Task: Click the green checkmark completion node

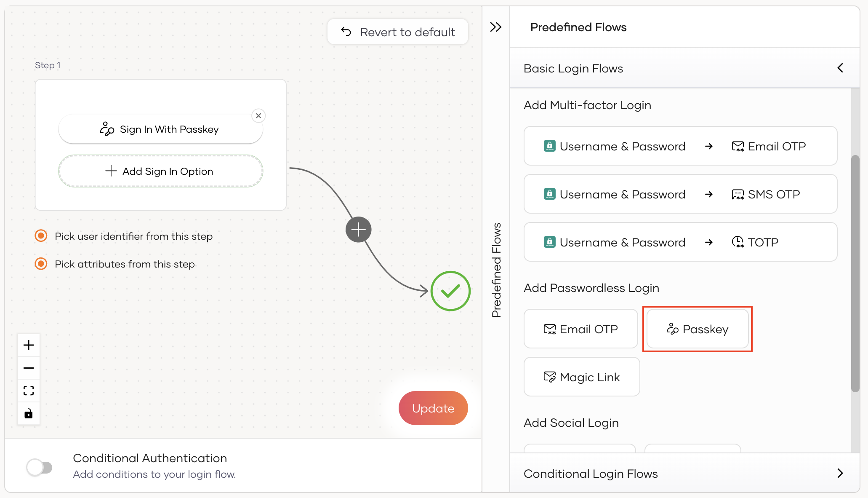Action: [450, 291]
